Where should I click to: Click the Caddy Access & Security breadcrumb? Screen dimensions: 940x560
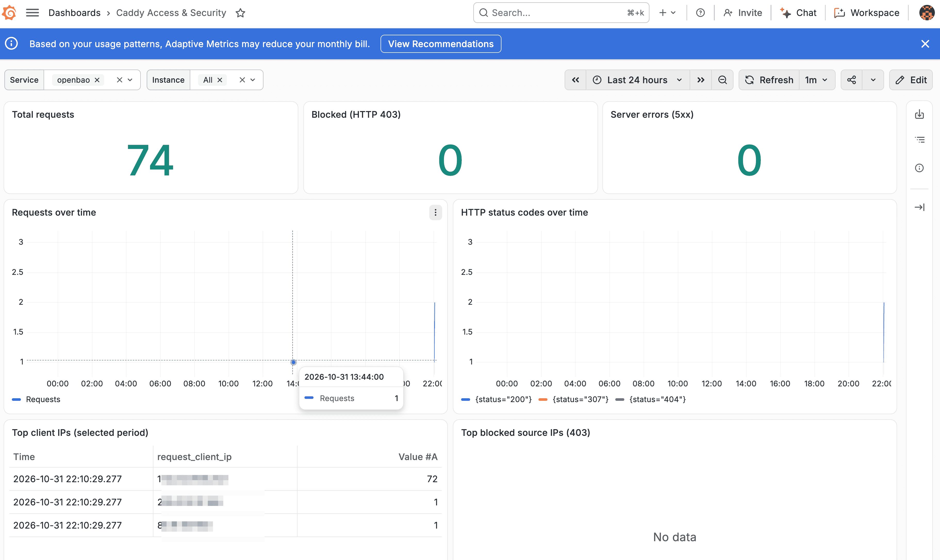[171, 13]
